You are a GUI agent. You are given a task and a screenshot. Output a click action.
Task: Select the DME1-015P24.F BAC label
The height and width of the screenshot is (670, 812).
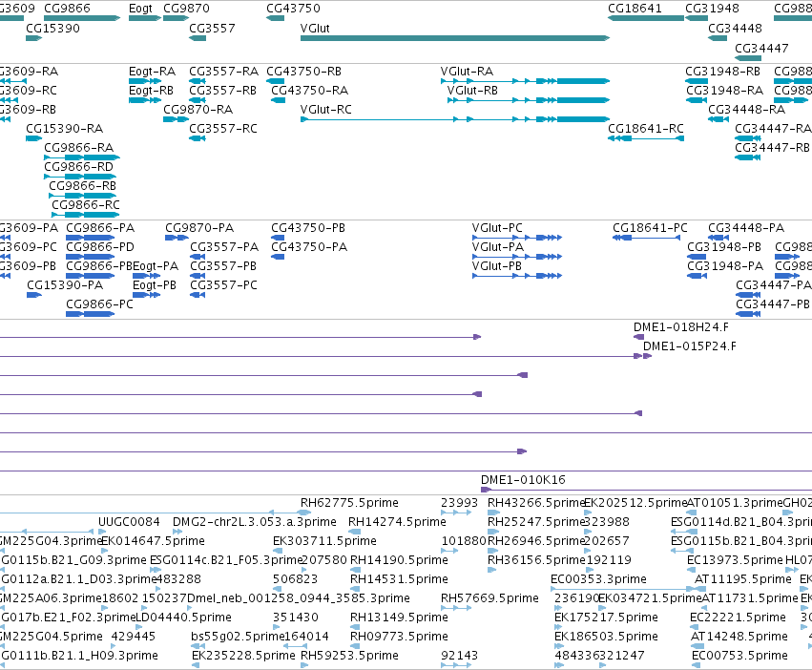(690, 346)
